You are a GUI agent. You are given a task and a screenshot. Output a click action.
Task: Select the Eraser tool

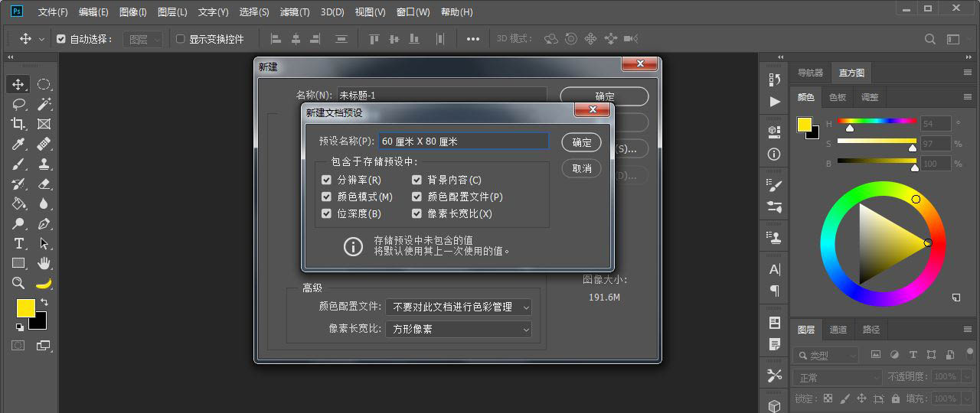[44, 184]
